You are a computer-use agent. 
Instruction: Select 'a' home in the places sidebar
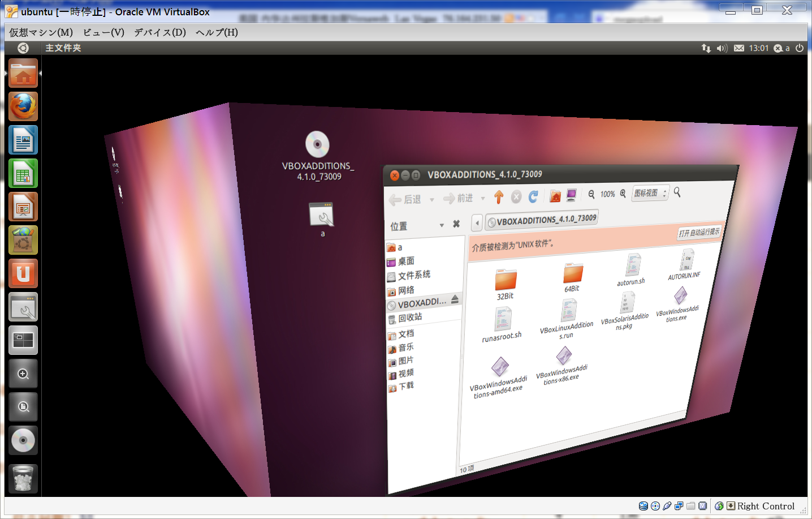395,247
